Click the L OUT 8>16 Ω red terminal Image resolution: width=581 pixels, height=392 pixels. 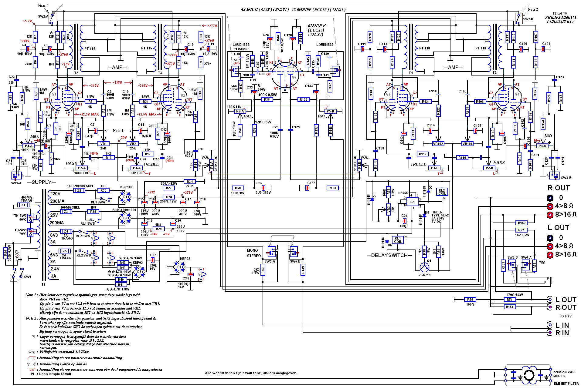tap(550, 255)
